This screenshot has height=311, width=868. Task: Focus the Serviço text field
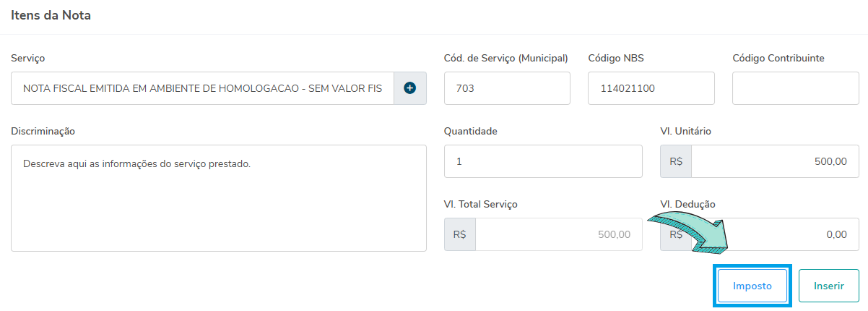pyautogui.click(x=202, y=88)
